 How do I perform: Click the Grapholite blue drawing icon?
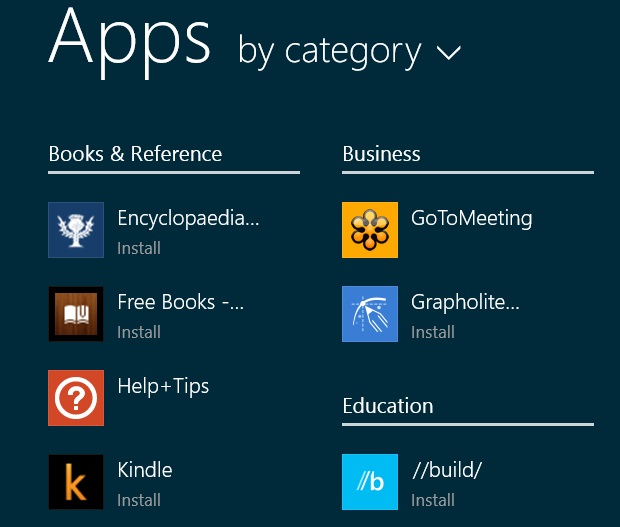click(370, 314)
